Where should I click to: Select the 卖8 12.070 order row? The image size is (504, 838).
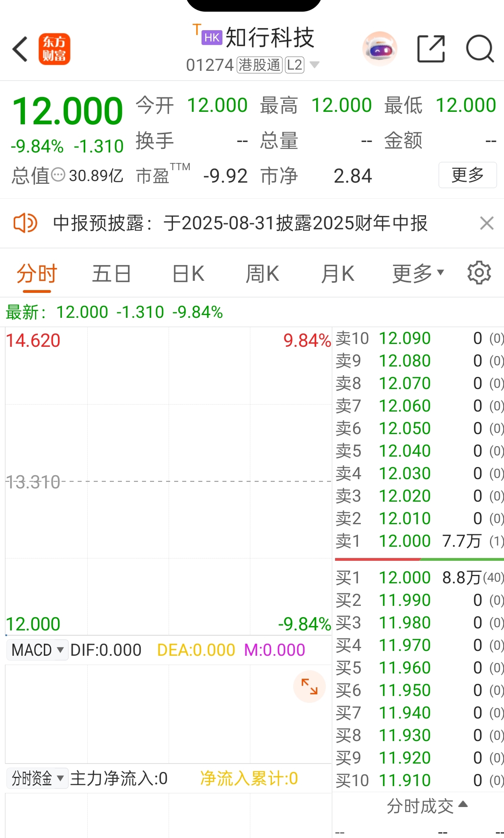[x=420, y=383]
